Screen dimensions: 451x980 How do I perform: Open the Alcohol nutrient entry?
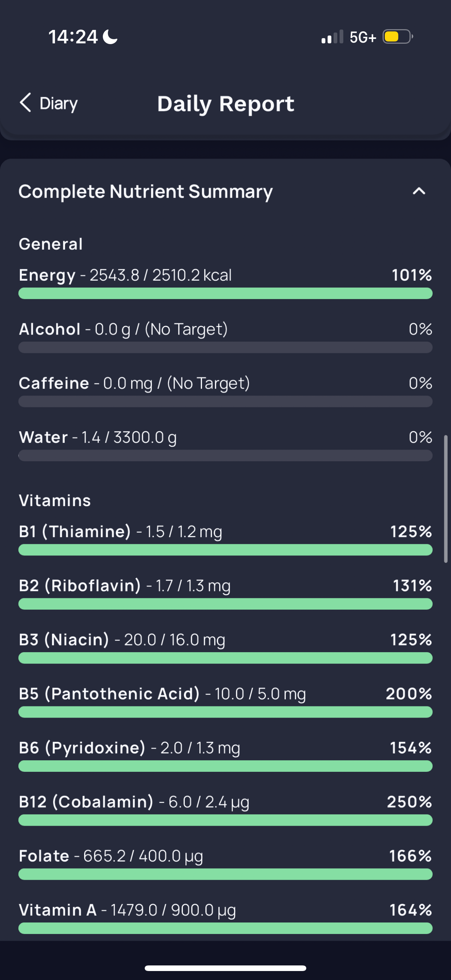point(225,337)
